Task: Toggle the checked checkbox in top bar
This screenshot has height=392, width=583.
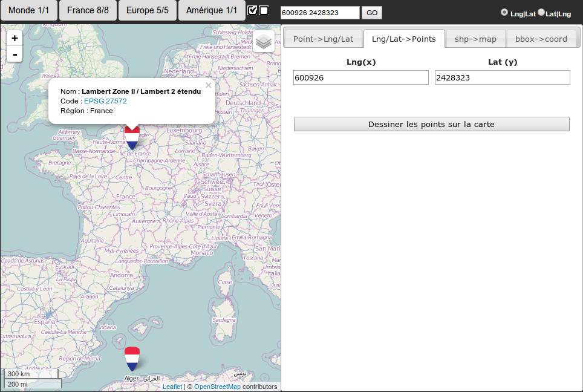Action: click(252, 10)
